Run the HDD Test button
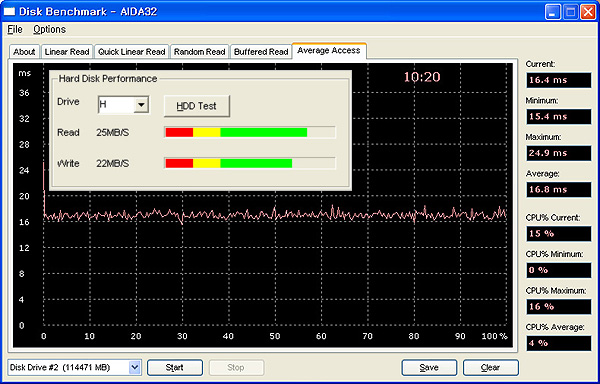This screenshot has width=600, height=384. coord(197,106)
